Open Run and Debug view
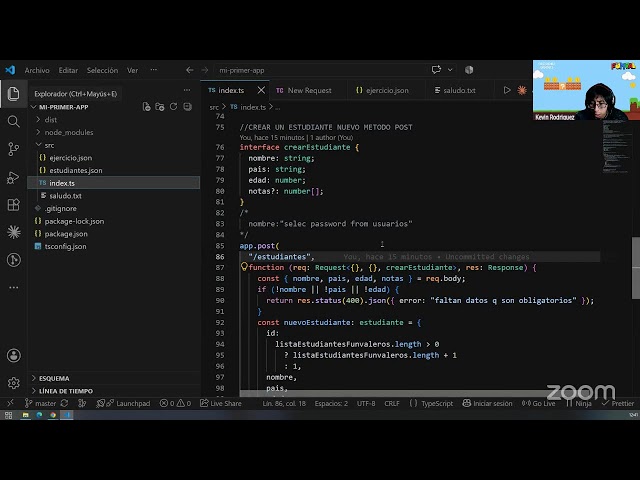 tap(13, 177)
